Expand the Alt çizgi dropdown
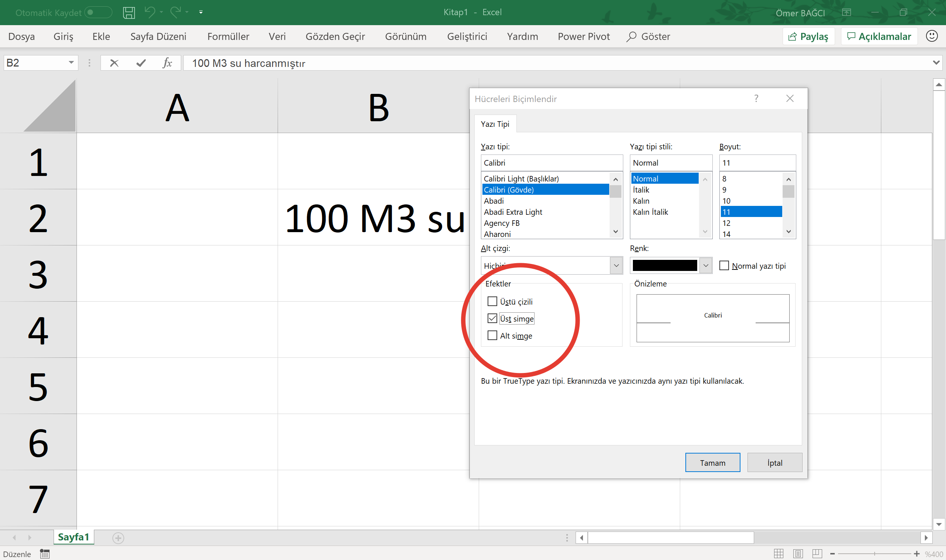 [616, 266]
